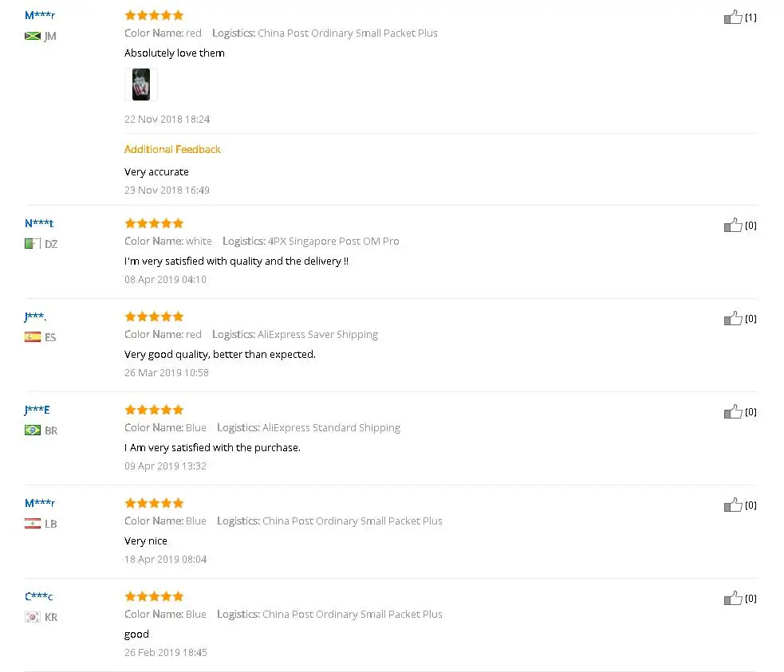
Task: Click thumbs-up on J***E's review
Action: point(733,411)
